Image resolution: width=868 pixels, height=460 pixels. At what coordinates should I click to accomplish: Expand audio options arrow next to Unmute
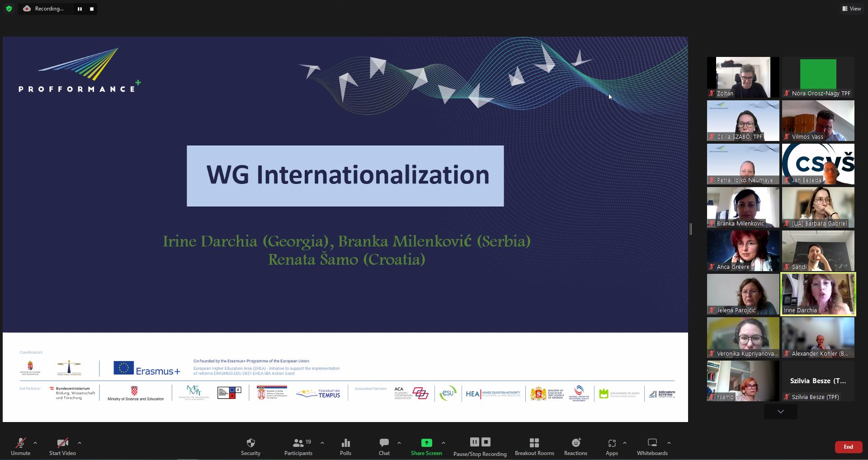click(x=35, y=443)
